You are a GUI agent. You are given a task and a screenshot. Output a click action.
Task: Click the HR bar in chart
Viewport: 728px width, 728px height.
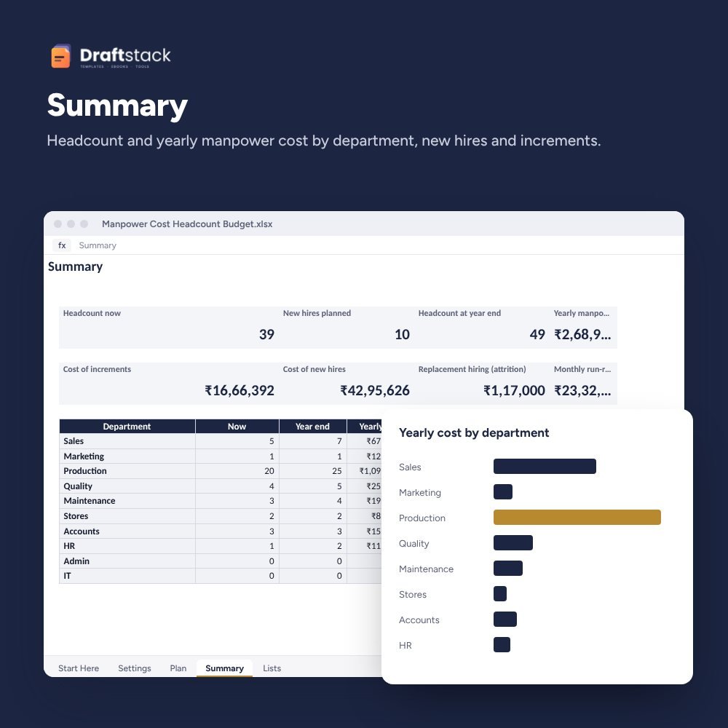pyautogui.click(x=502, y=645)
